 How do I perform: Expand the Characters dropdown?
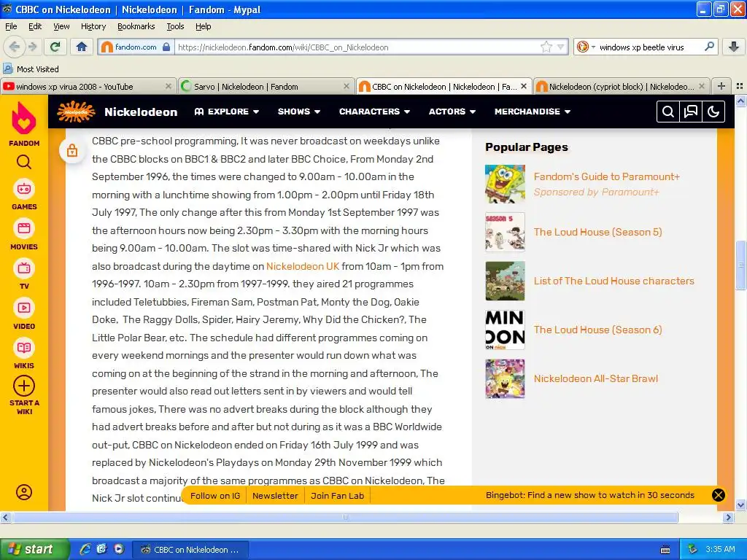374,112
